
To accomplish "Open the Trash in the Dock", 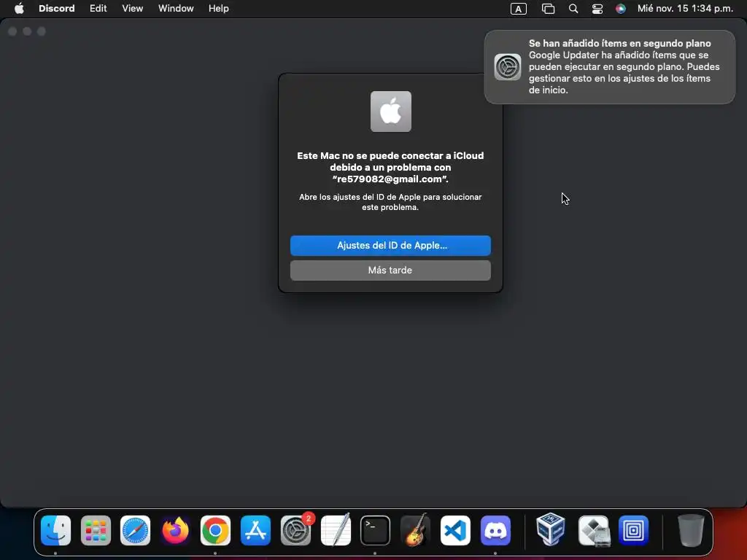I will [x=691, y=531].
